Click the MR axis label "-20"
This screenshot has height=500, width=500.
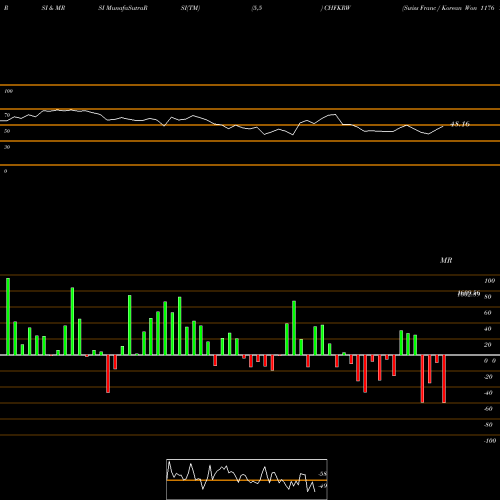488,377
